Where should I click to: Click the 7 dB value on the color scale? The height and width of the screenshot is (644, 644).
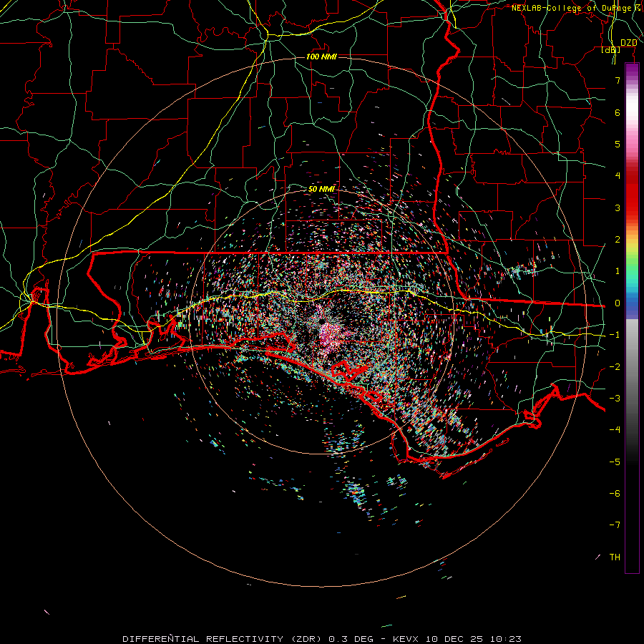618,80
